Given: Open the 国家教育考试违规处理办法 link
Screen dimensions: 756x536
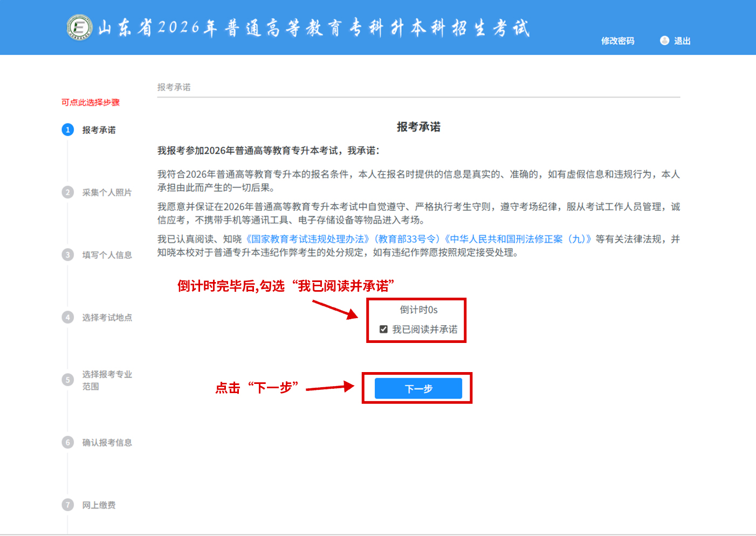Looking at the screenshot, I should (307, 239).
